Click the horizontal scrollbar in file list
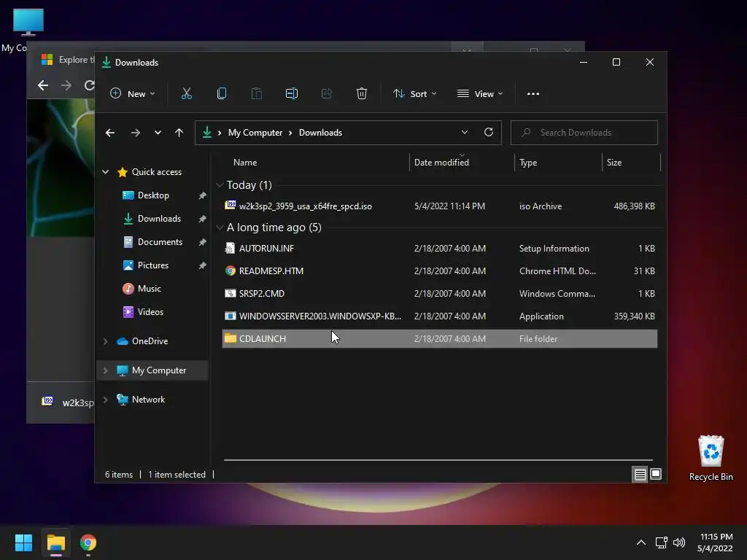 point(438,460)
